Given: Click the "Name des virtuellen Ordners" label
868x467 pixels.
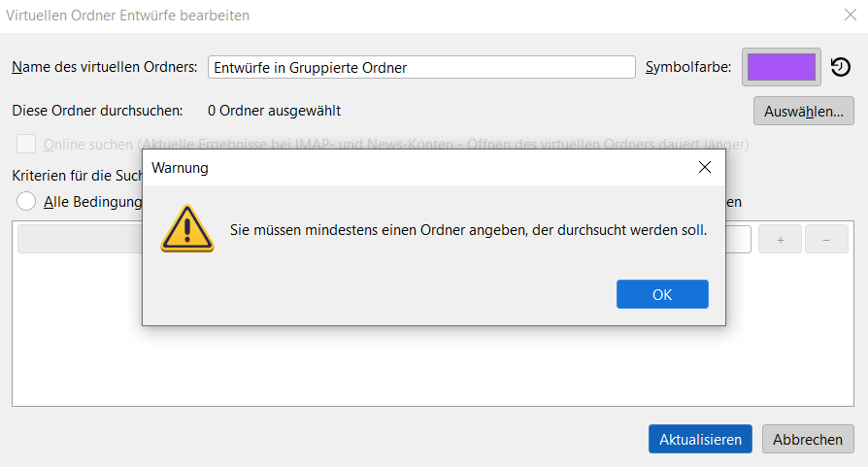Looking at the screenshot, I should click(105, 67).
